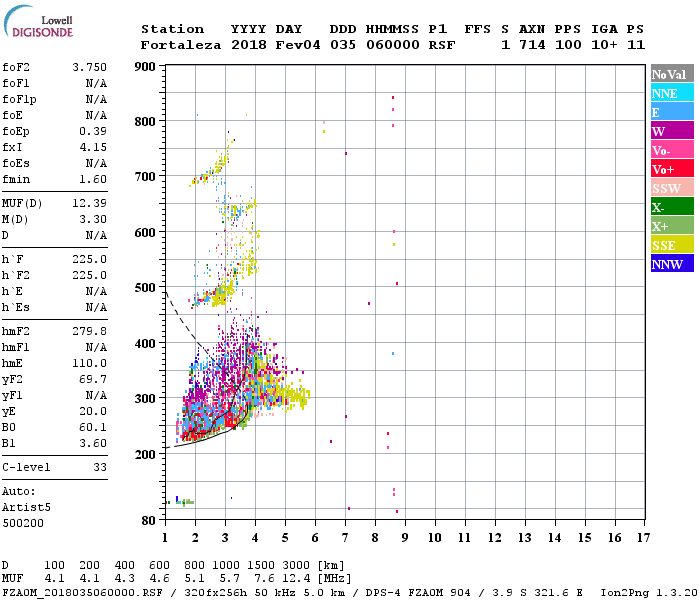700x600 pixels.
Task: Select the SSE yellow legend swatch
Action: click(672, 245)
